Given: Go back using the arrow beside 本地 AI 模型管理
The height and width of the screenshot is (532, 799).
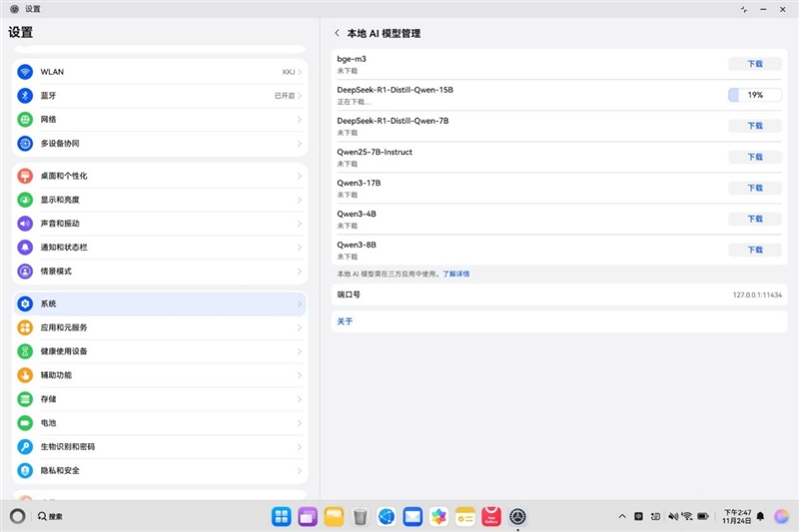Looking at the screenshot, I should pyautogui.click(x=337, y=33).
